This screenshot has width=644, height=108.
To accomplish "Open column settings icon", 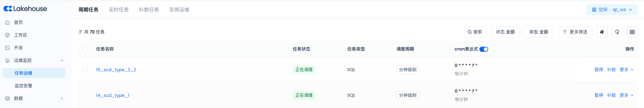I will point(632,32).
